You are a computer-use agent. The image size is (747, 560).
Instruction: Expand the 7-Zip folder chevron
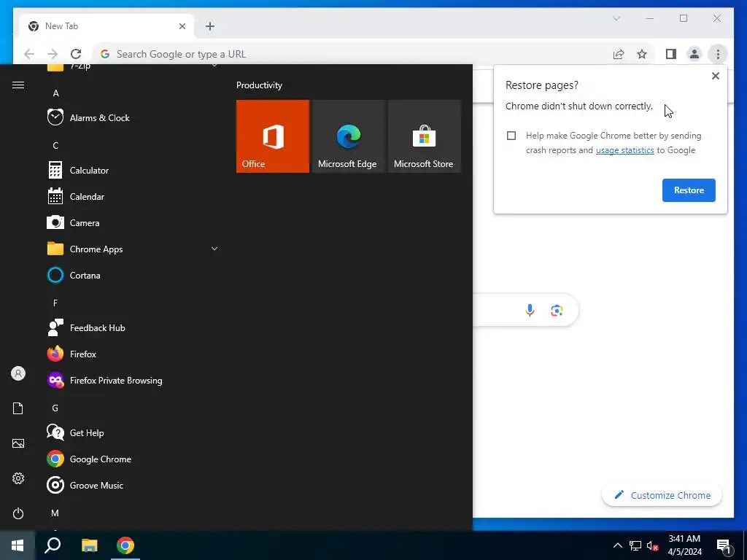[x=214, y=66]
